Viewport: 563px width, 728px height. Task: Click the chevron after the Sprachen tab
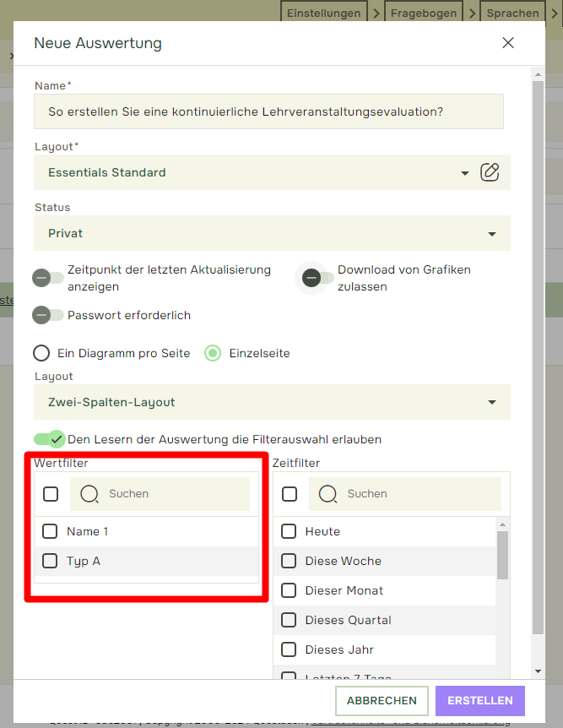(555, 13)
